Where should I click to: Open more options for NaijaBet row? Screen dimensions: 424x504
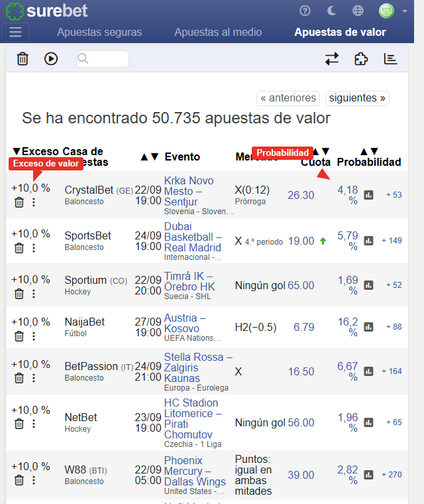click(34, 336)
